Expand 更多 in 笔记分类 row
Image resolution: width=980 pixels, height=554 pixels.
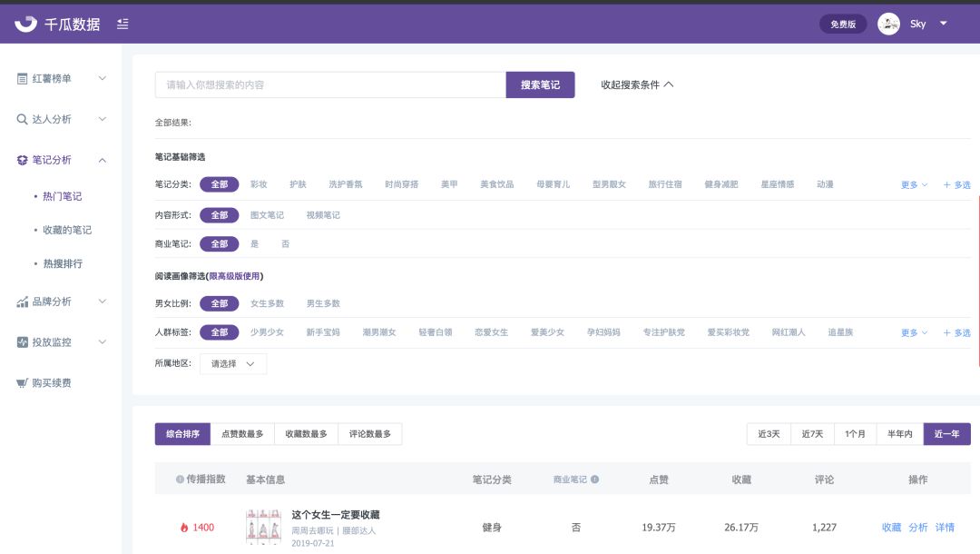click(x=914, y=185)
